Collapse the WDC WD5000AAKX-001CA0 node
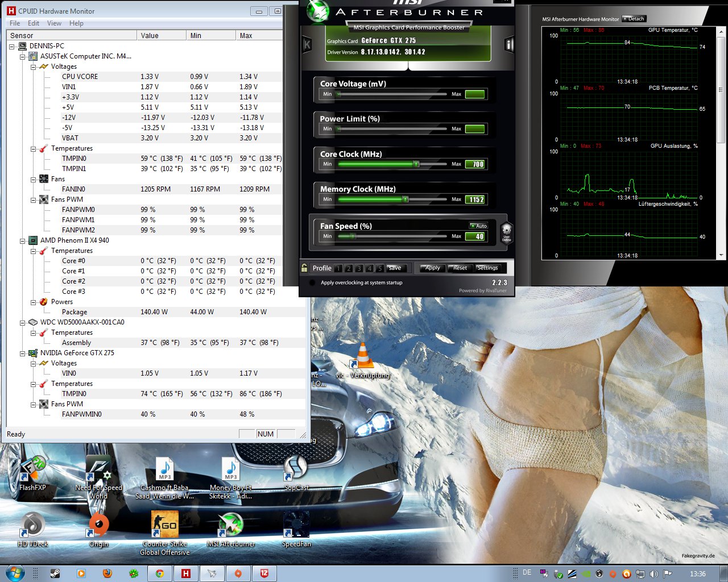The height and width of the screenshot is (582, 728). click(23, 322)
